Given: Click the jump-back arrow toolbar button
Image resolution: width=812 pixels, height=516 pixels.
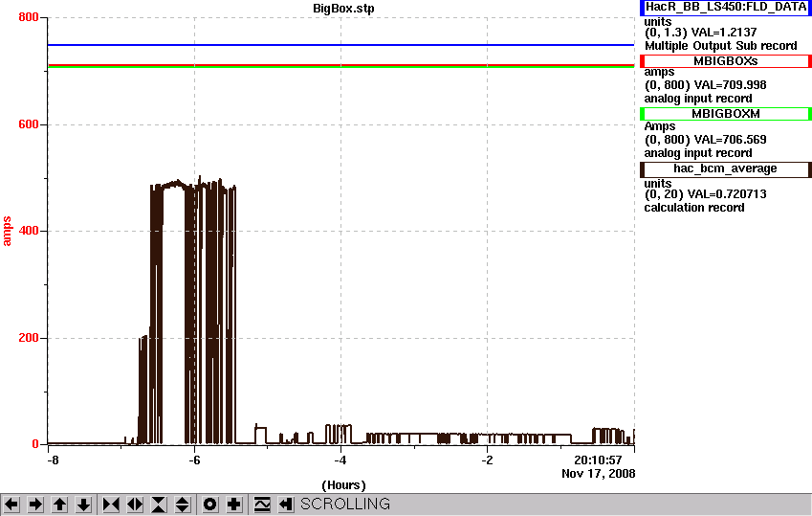Looking at the screenshot, I should (286, 505).
